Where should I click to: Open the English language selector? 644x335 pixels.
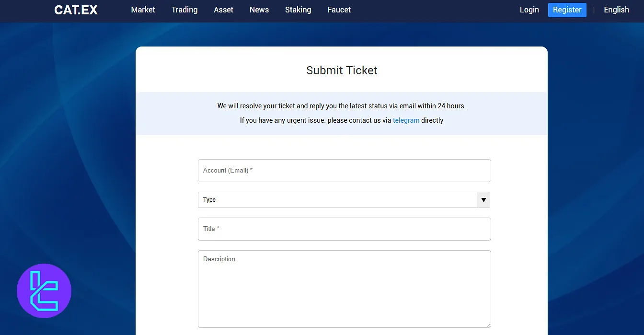coord(616,10)
